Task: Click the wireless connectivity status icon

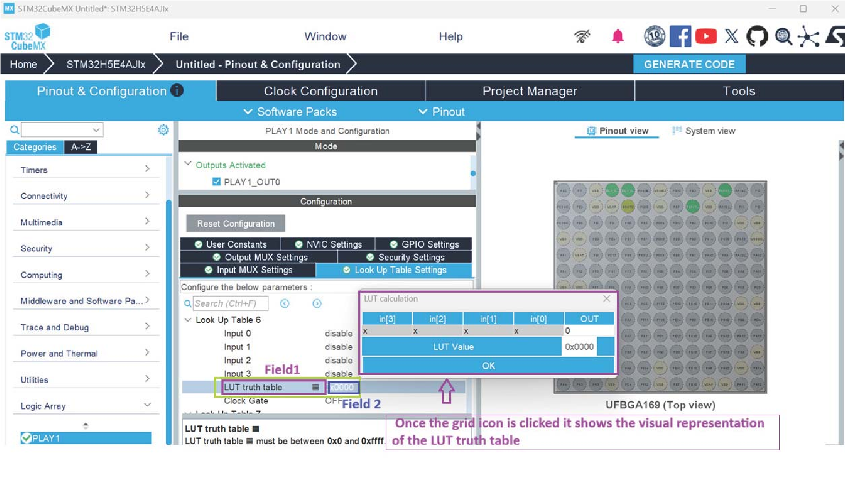Action: 582,36
